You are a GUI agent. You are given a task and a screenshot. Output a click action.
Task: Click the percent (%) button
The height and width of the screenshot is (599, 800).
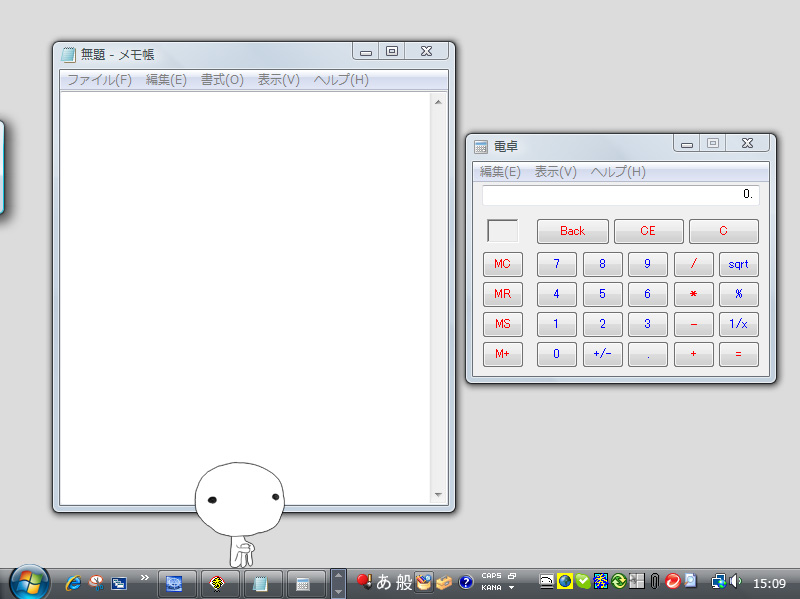(x=739, y=294)
